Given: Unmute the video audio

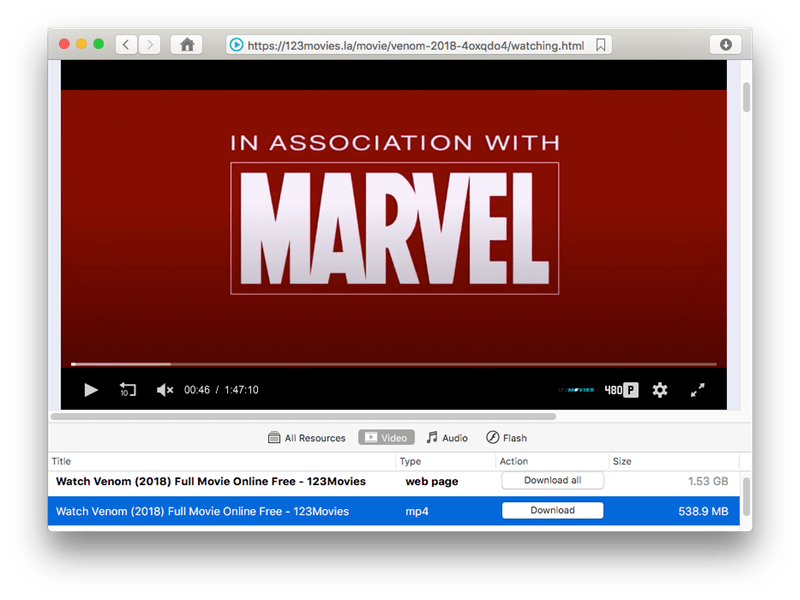Looking at the screenshot, I should tap(165, 390).
